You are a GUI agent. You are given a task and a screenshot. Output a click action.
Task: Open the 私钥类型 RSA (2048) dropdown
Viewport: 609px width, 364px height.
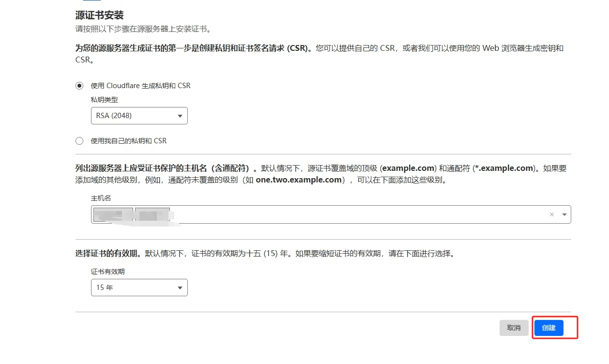[139, 116]
